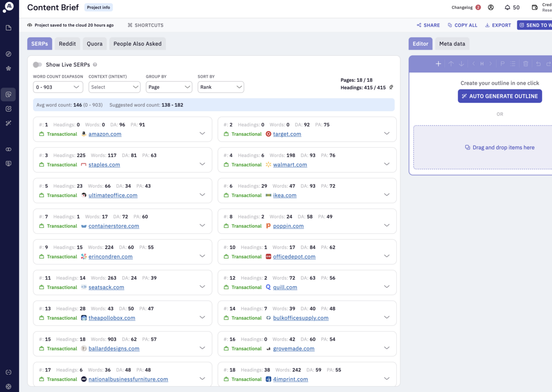Click the app logo in sidebar
Screen dimensions: 552x392
point(8,7)
